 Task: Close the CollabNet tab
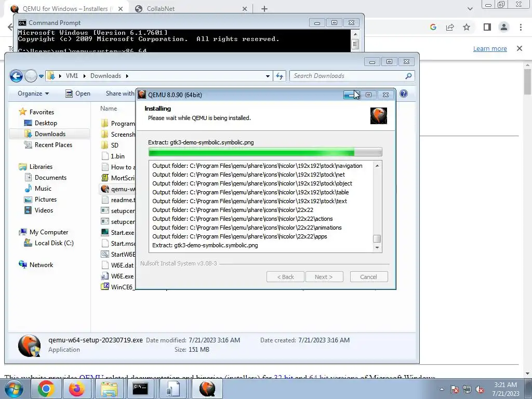click(245, 9)
